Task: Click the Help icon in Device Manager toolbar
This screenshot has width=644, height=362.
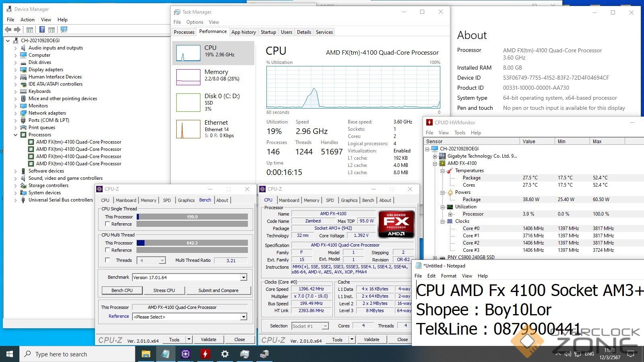Action: click(x=42, y=29)
